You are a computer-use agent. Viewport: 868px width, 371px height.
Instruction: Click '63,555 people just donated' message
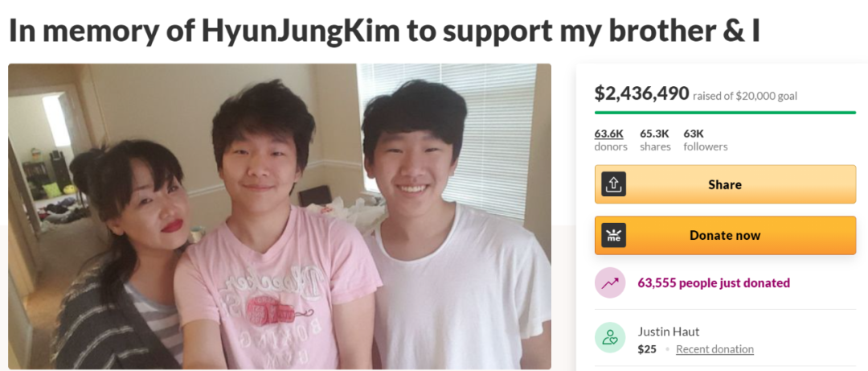coord(714,283)
